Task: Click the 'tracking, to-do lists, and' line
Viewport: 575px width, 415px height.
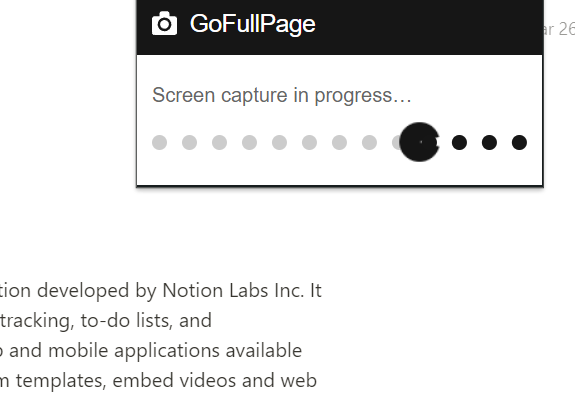Action: [106, 321]
